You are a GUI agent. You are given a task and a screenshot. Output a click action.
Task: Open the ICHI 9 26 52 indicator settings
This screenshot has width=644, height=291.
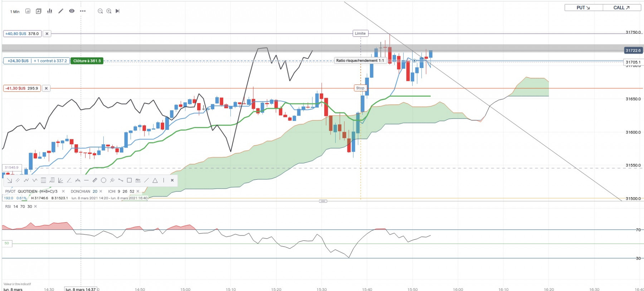(121, 191)
